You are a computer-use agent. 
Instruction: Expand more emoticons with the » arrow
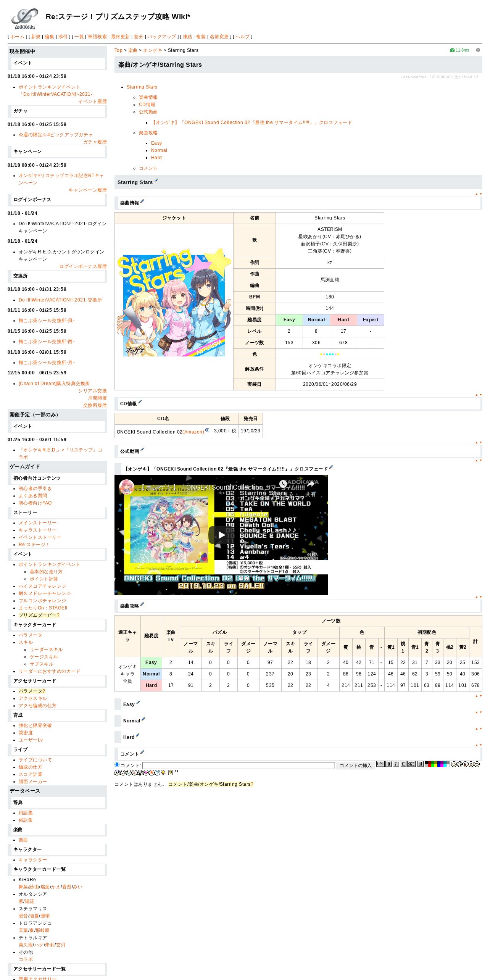(177, 771)
